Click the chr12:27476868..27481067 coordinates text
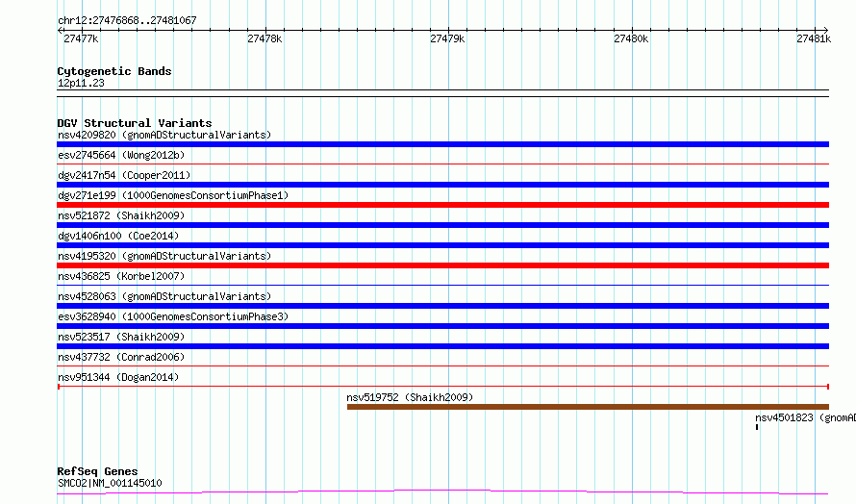Viewport: 856px width, 504px height. pyautogui.click(x=127, y=21)
